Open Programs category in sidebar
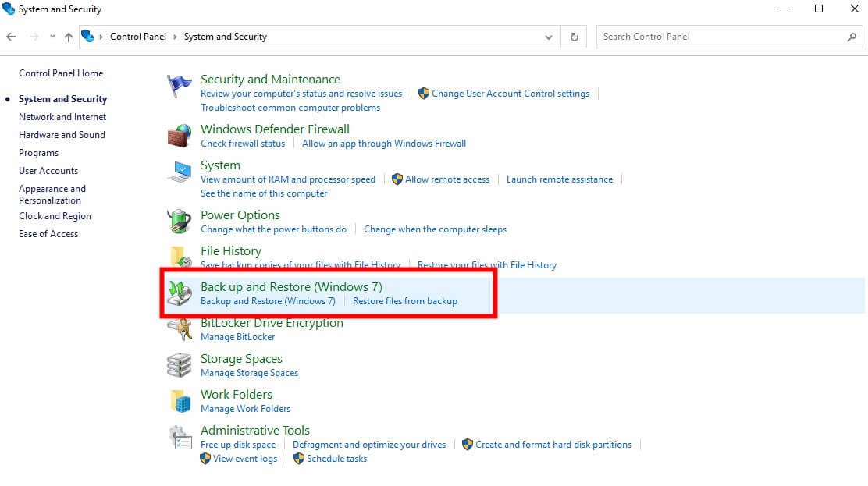 39,153
